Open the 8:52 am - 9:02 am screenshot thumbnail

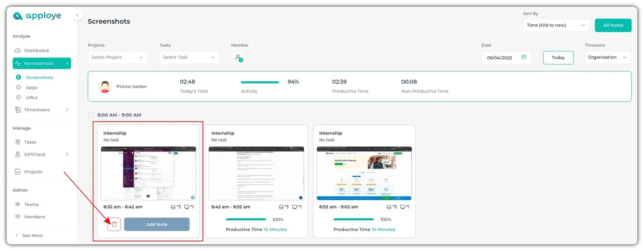click(x=364, y=173)
